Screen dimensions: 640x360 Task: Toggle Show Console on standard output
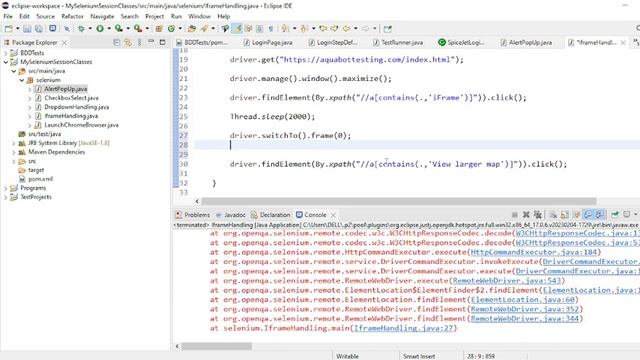(x=588, y=214)
